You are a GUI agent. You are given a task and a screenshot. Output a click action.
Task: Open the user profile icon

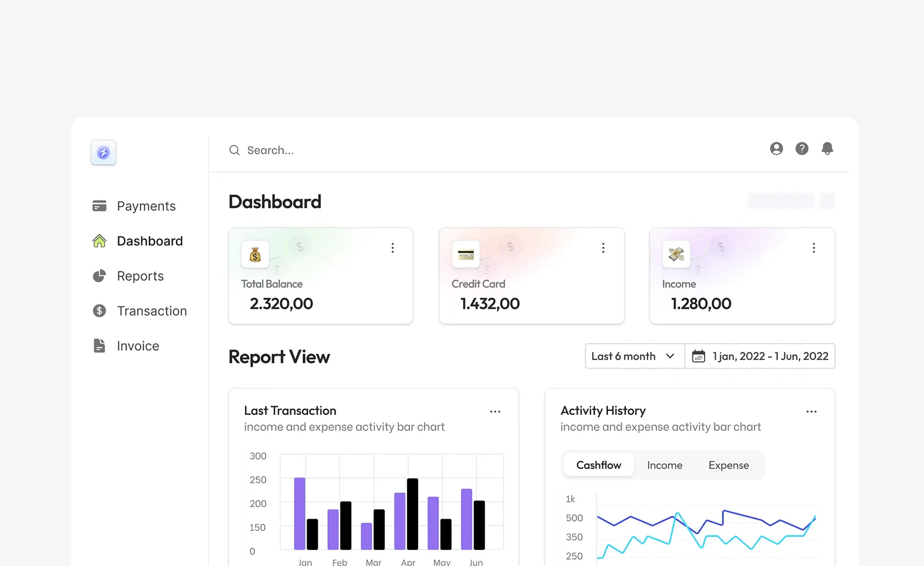point(777,148)
